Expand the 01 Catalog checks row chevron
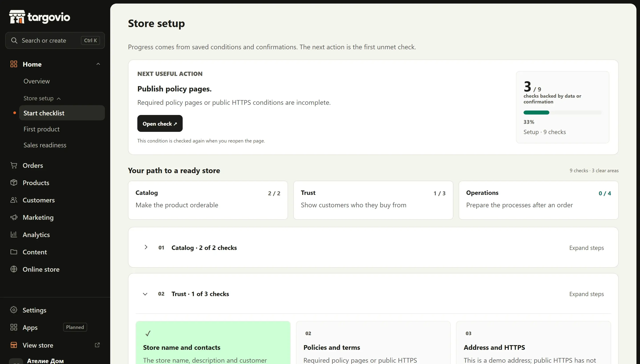Screen dimensions: 640x364 click(146, 247)
